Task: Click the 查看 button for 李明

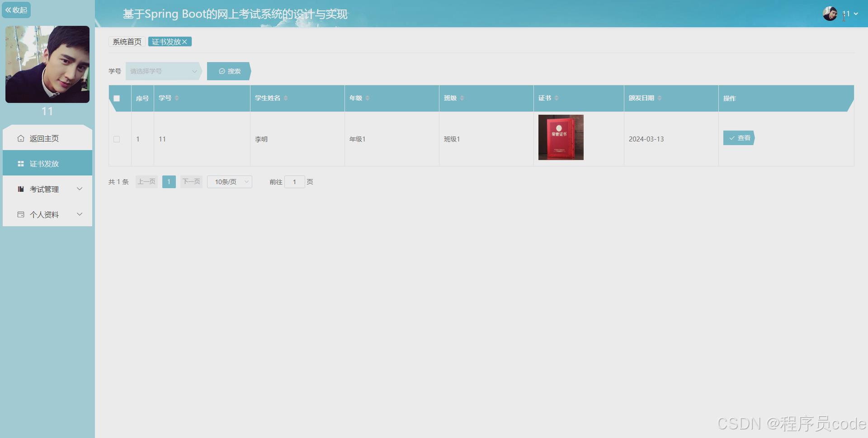Action: click(x=739, y=138)
